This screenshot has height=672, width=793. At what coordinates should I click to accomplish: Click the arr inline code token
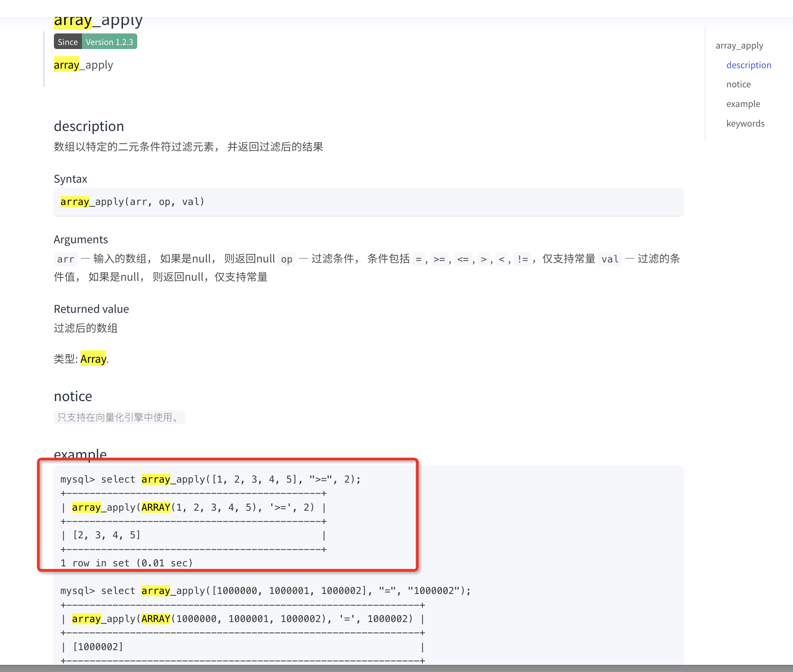click(65, 258)
